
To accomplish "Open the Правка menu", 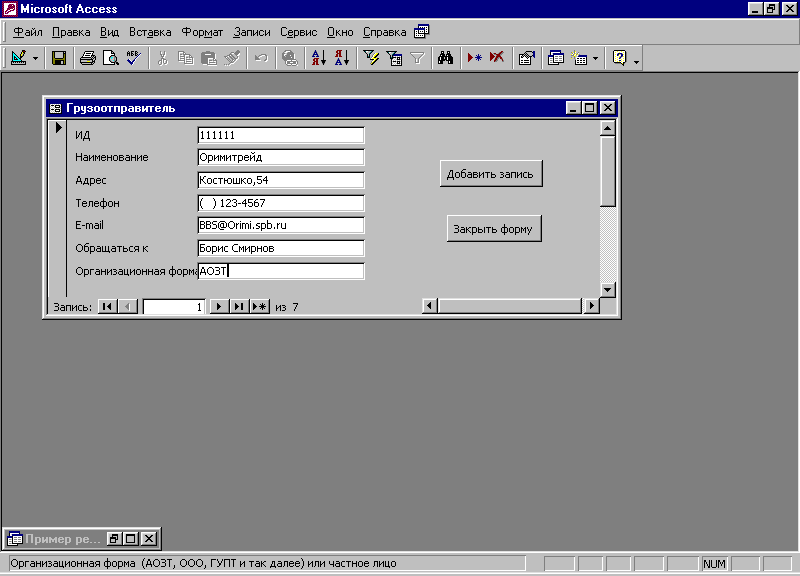I will tap(71, 32).
